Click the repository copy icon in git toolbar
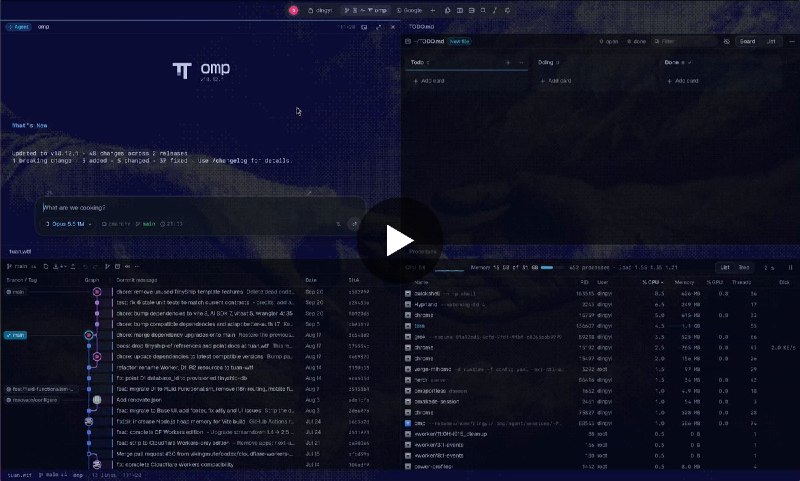The height and width of the screenshot is (481, 800). (46, 266)
